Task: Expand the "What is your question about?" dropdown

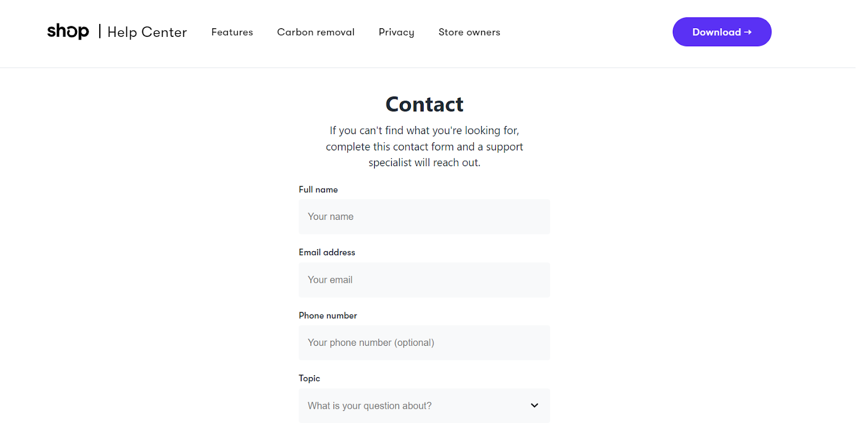Action: 412,406
